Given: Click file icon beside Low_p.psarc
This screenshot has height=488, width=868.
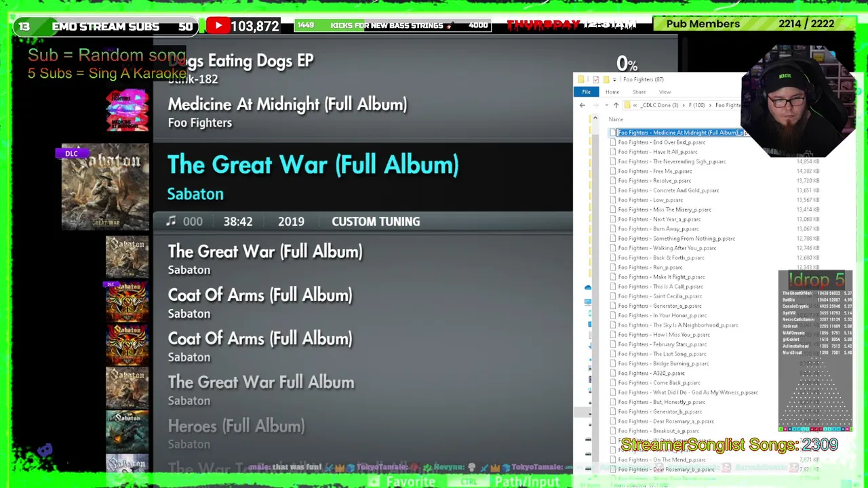Looking at the screenshot, I should coord(613,200).
